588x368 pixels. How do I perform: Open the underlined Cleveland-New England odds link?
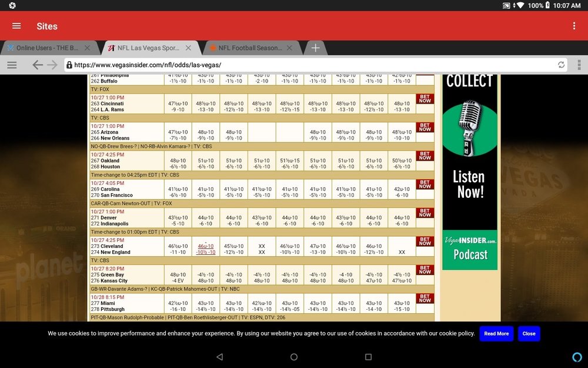(x=205, y=249)
